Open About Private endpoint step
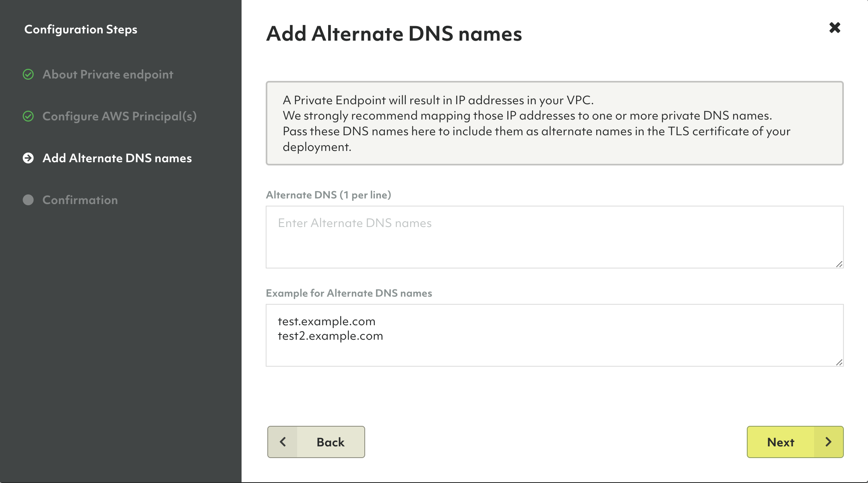 pos(108,74)
